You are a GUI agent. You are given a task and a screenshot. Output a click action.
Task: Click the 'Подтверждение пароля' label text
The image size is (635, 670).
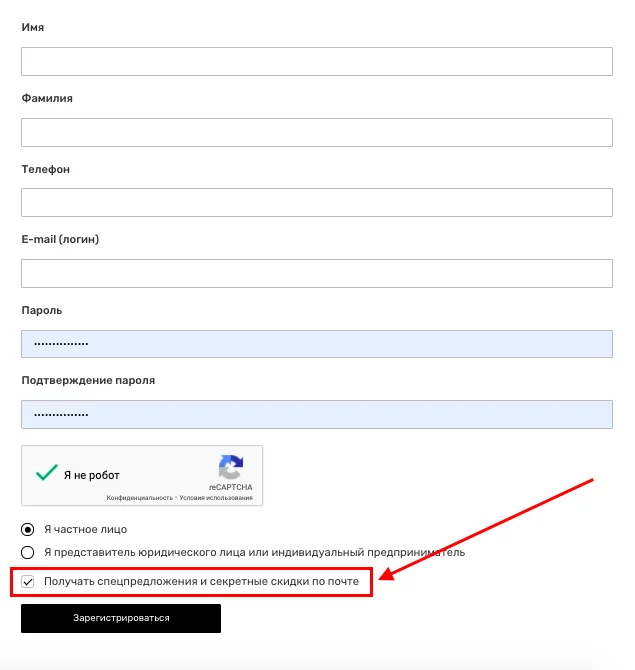88,380
